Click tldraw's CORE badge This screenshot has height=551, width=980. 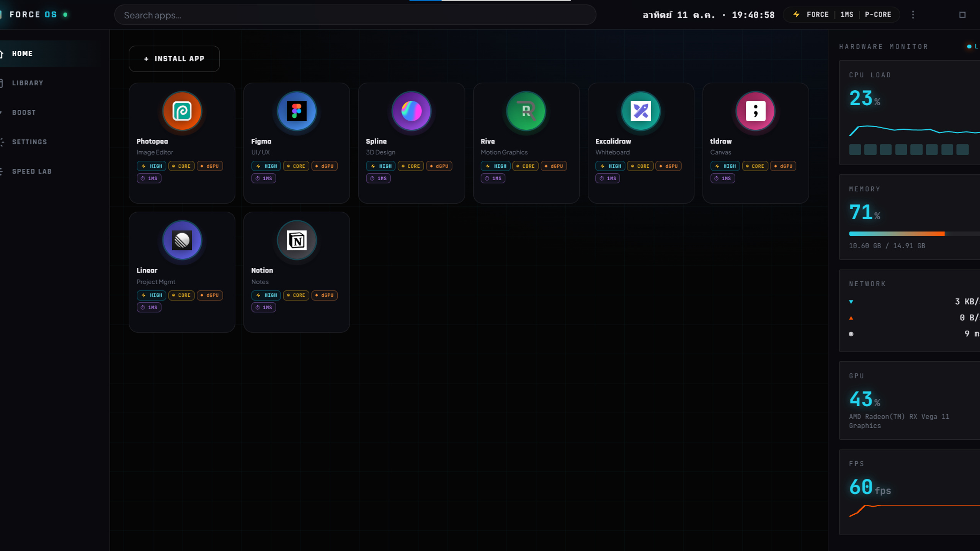pos(755,166)
